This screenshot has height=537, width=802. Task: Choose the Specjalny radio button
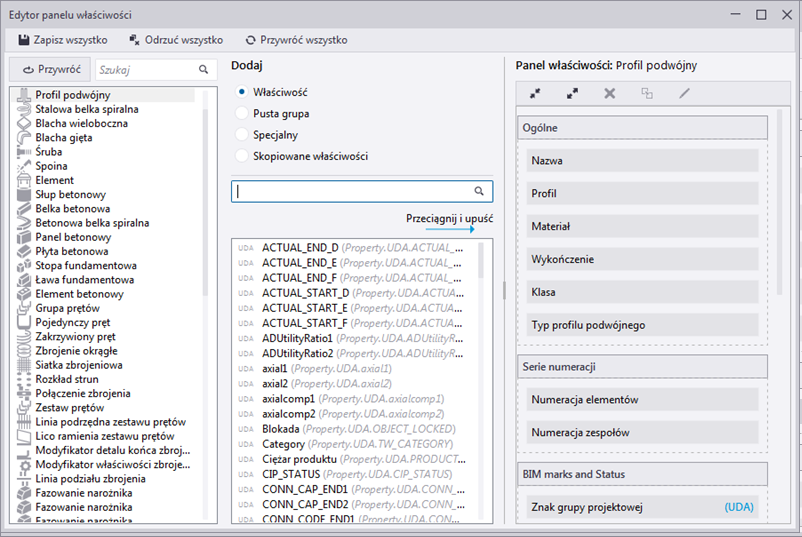pyautogui.click(x=240, y=134)
